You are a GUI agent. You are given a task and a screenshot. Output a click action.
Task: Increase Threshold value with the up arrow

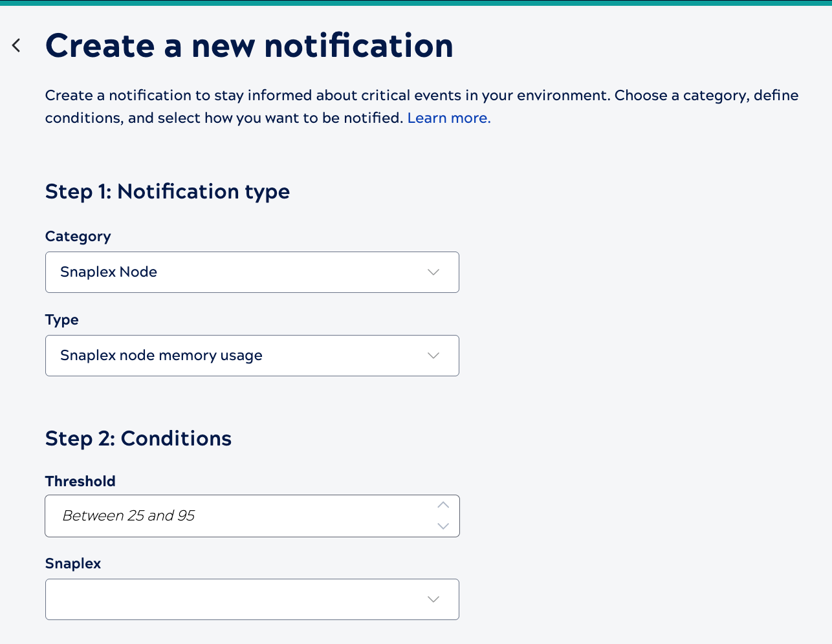(x=443, y=505)
